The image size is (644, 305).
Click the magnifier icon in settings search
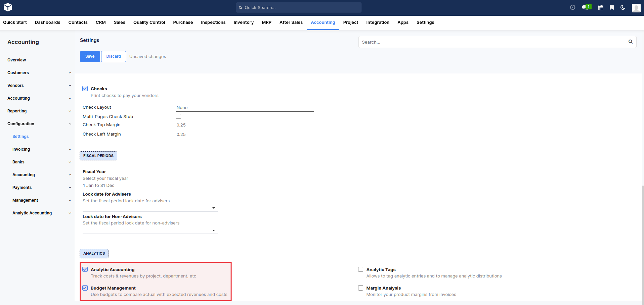tap(630, 42)
